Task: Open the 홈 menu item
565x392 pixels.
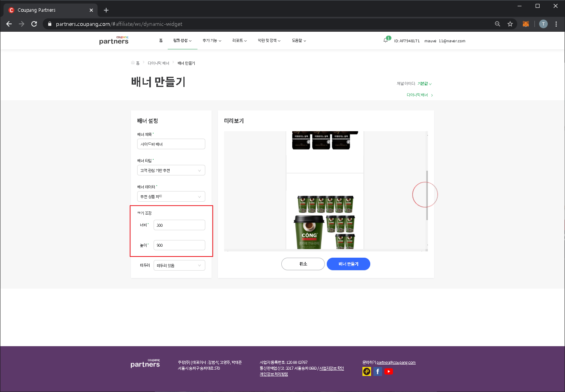Action: [161, 41]
